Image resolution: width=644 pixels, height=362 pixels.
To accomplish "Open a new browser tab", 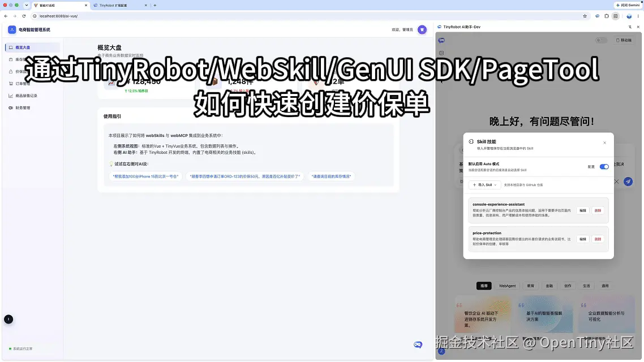I will 155,5.
